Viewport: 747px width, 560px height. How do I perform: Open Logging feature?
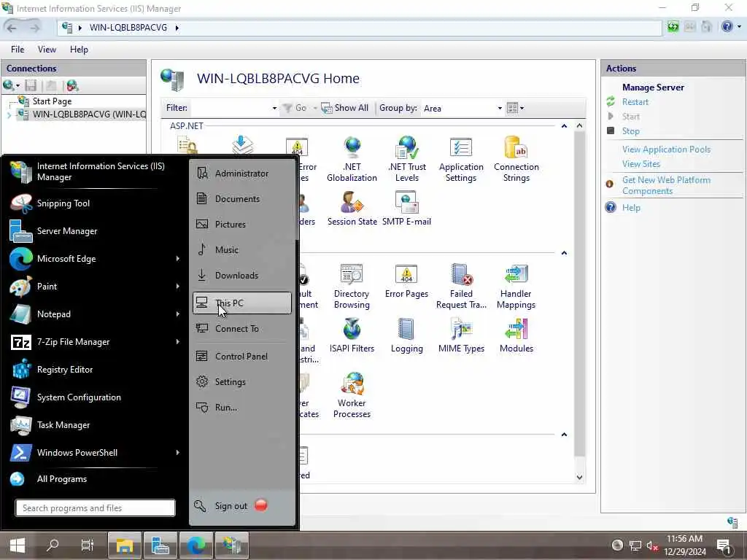click(406, 335)
